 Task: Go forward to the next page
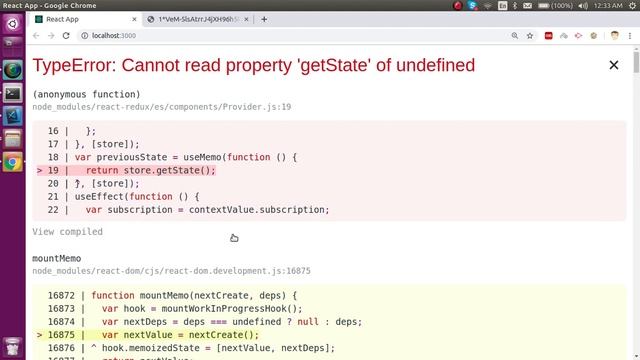tap(51, 36)
